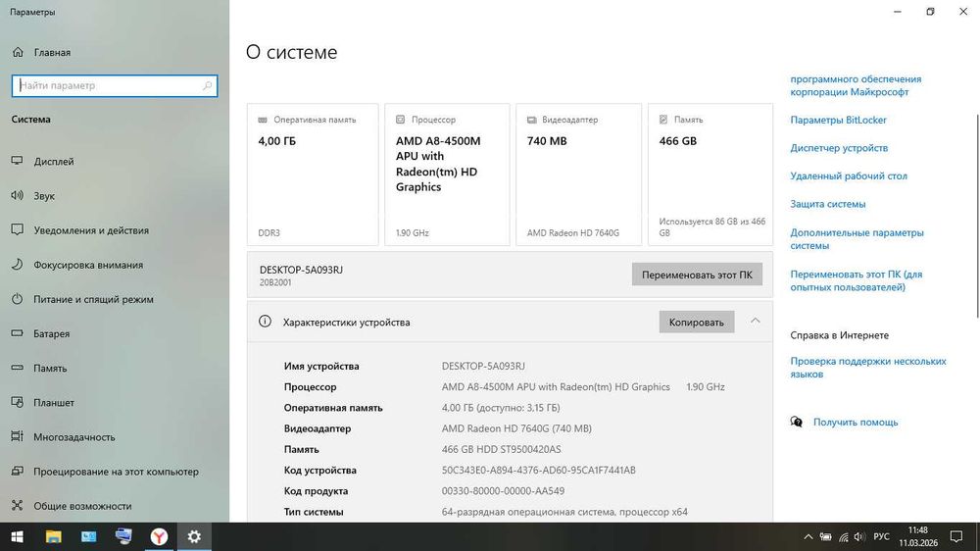This screenshot has width=980, height=551.
Task: Click the model number 20B2001
Action: pyautogui.click(x=275, y=282)
